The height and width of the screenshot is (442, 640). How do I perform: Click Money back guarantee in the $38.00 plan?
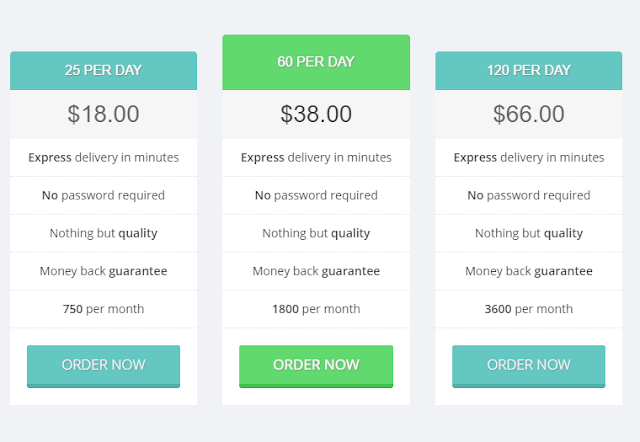click(316, 271)
